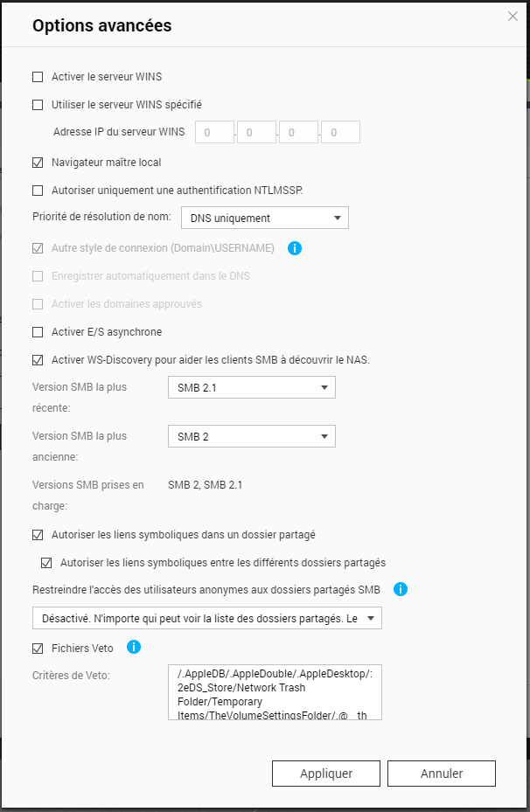Disable WS-Discovery checkbox
Viewport: 530px width, 812px height.
[x=38, y=359]
